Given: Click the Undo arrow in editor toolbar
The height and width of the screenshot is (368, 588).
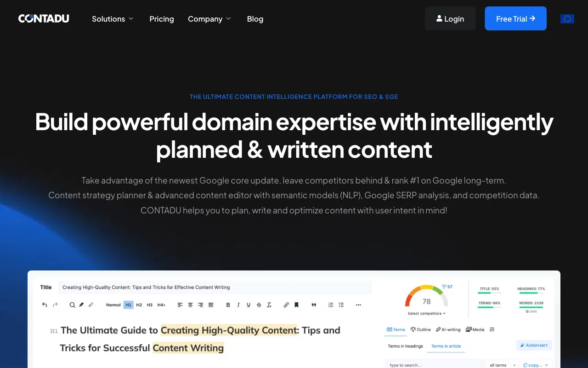Looking at the screenshot, I should tap(45, 305).
